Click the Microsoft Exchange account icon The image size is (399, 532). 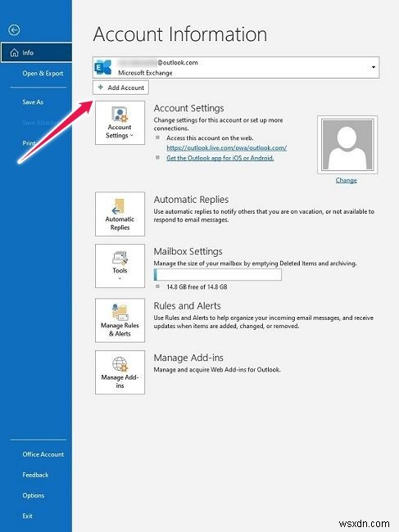tap(103, 67)
